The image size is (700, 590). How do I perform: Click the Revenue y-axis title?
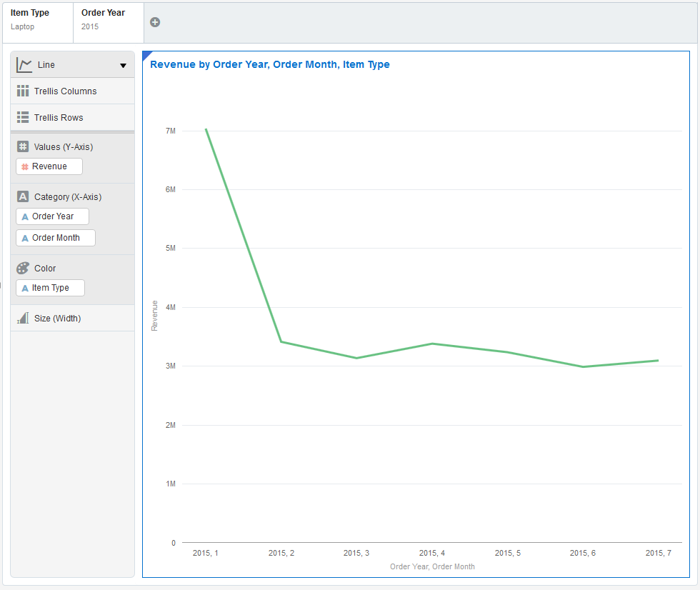[154, 316]
